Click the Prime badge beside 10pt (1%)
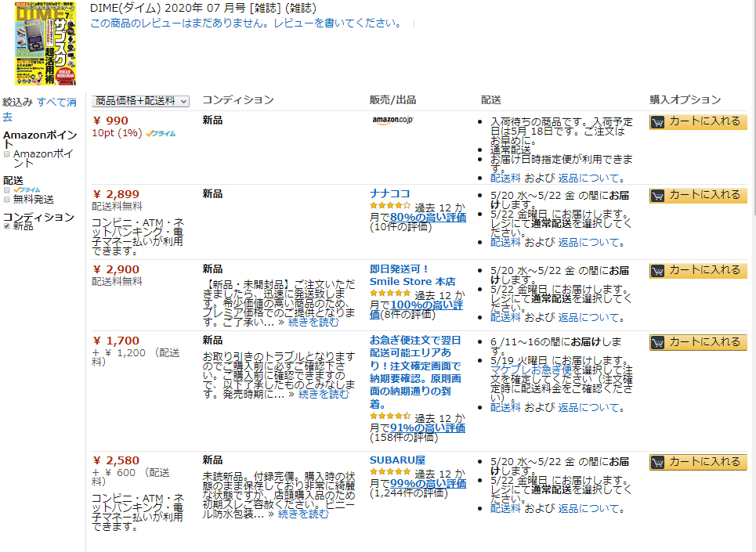This screenshot has width=756, height=552. click(x=161, y=133)
